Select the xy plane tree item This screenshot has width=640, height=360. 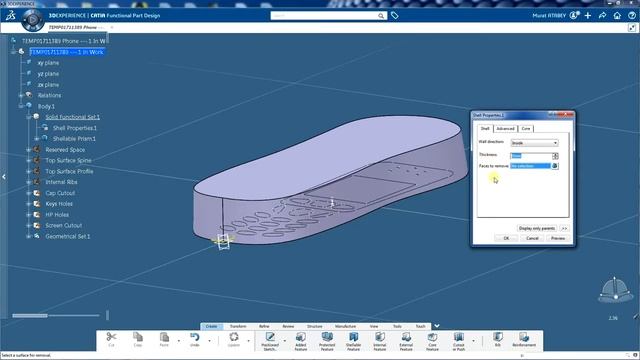coord(48,63)
